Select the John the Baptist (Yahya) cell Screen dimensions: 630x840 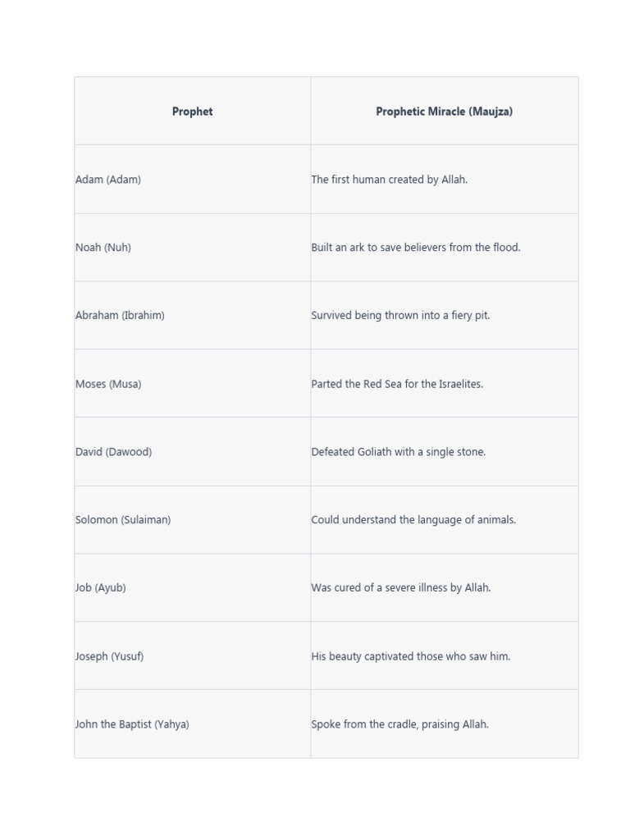132,724
